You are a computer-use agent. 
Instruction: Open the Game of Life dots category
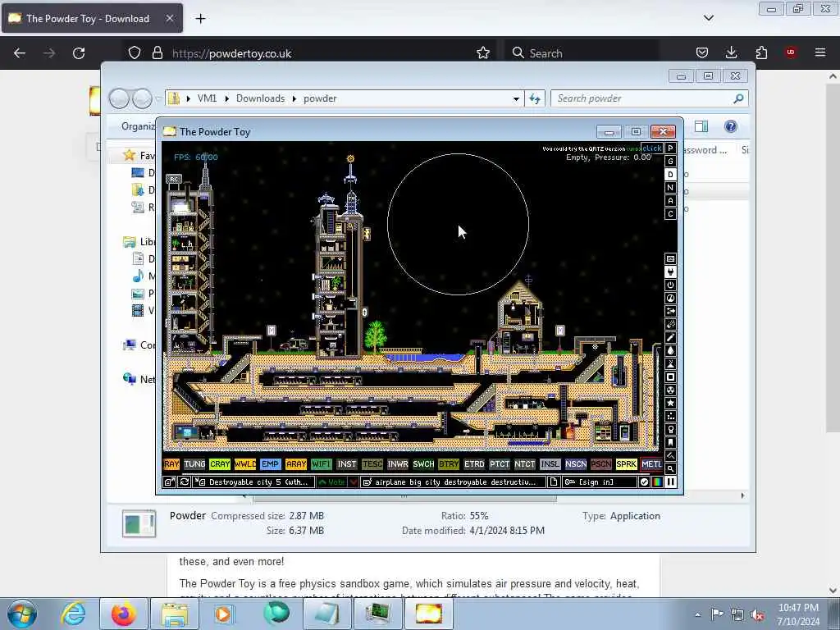670,416
